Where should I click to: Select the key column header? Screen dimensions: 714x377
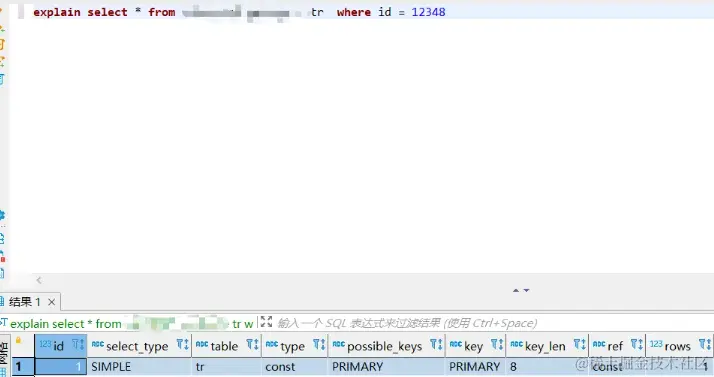[x=475, y=346]
